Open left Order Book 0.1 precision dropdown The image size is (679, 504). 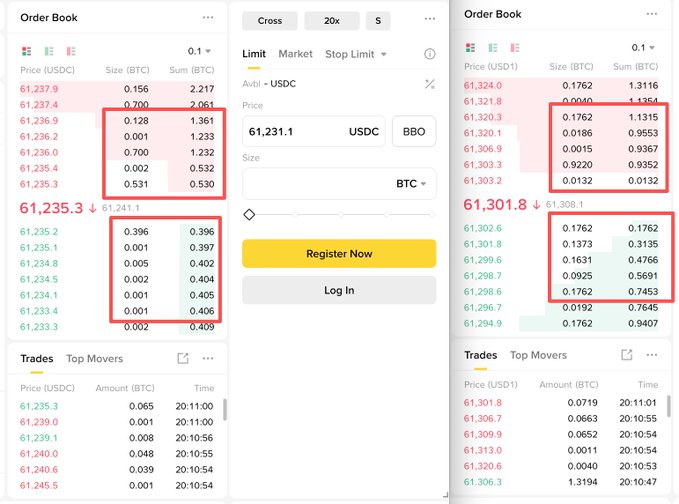pos(199,51)
